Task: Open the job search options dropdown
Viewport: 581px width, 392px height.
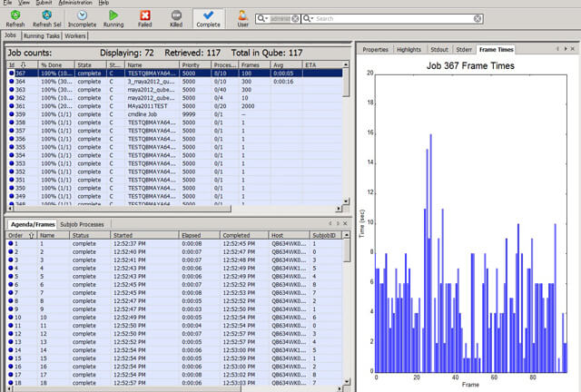Action: click(309, 18)
